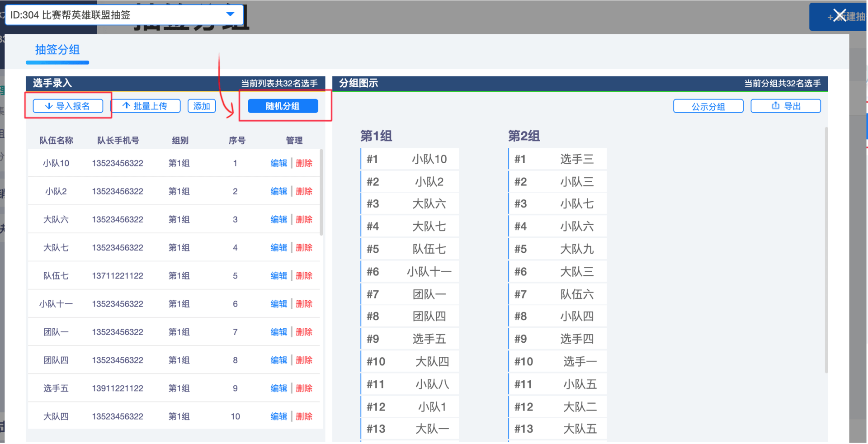Image resolution: width=868 pixels, height=444 pixels.
Task: Select #8 小队四 in 第2组
Action: click(557, 316)
